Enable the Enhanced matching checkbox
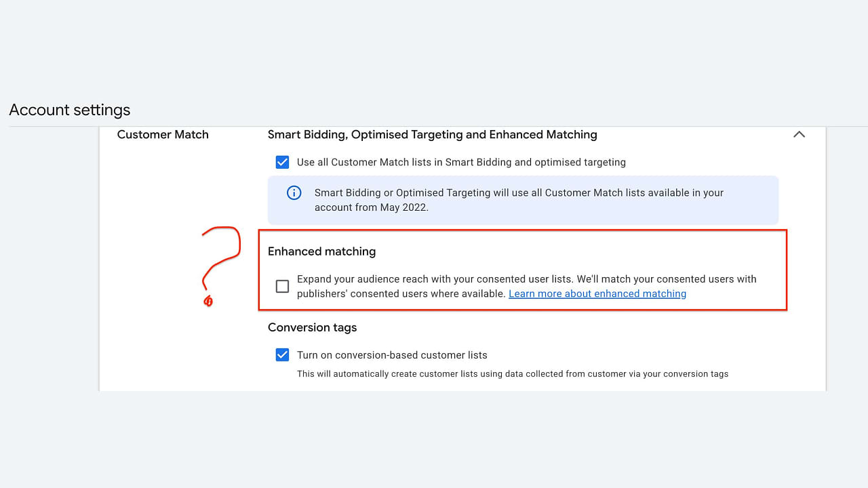868x488 pixels. point(282,286)
